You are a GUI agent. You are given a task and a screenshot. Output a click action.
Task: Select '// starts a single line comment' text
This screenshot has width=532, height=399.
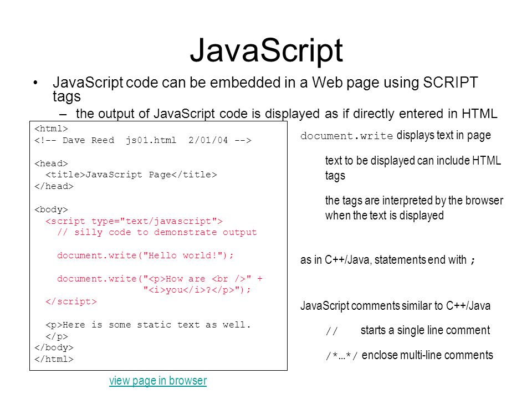pyautogui.click(x=408, y=330)
